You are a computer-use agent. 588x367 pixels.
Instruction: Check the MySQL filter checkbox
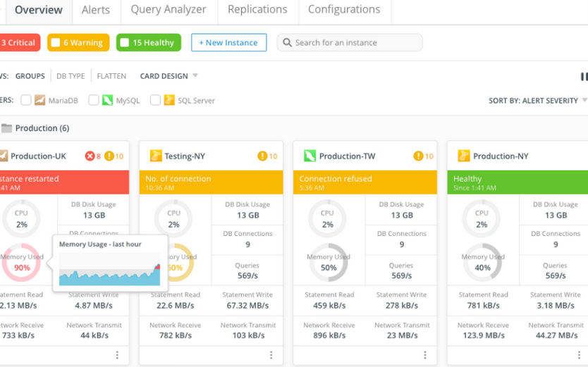point(93,100)
